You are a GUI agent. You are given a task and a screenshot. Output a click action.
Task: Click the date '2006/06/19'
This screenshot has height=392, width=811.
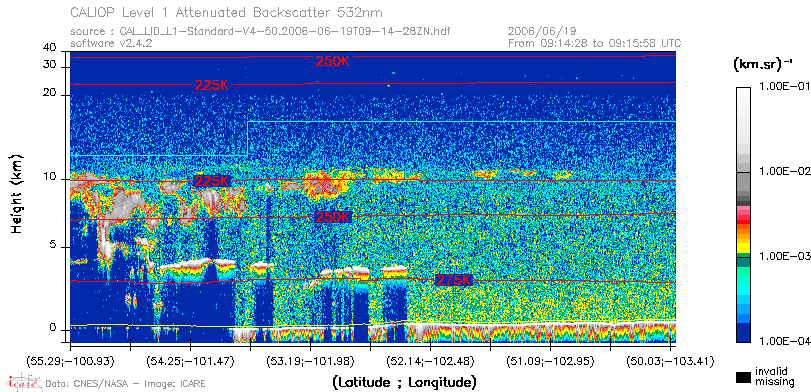point(541,32)
